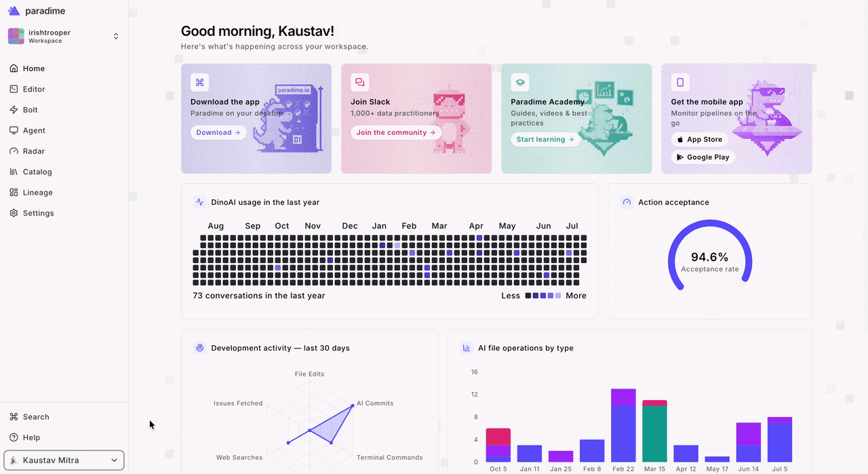Click the Search command icon
The height and width of the screenshot is (474, 868).
tap(14, 417)
